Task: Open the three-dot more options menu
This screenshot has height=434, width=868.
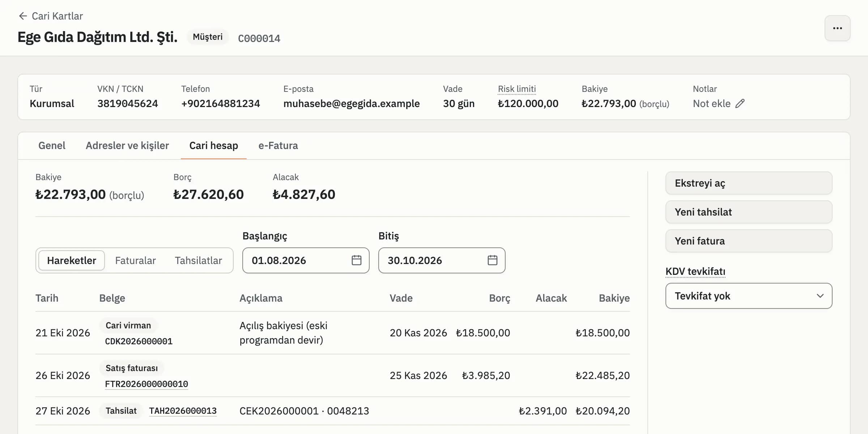Action: tap(837, 28)
